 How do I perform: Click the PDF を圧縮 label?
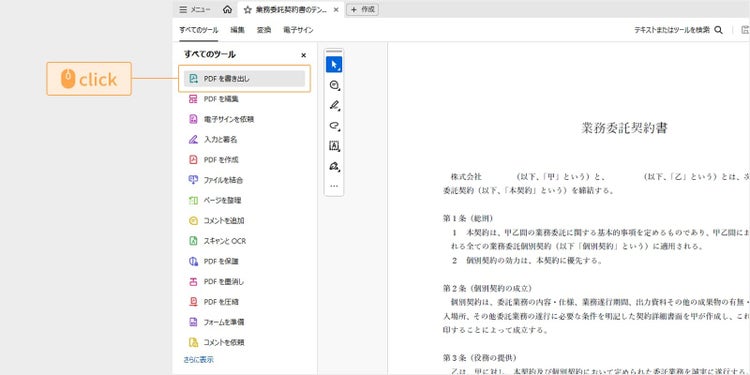click(x=221, y=302)
